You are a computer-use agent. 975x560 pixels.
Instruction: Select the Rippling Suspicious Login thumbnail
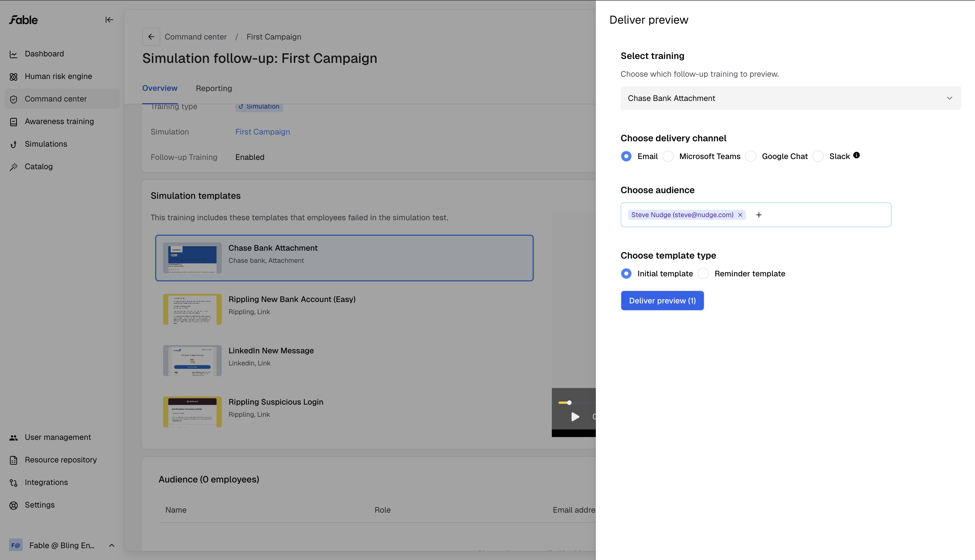coord(192,412)
